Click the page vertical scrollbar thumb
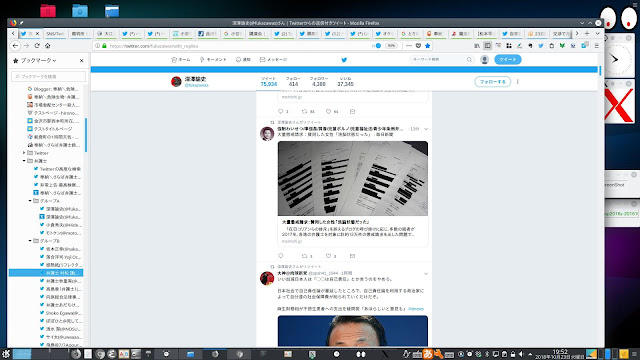Screen dimensions: 640x360 pyautogui.click(x=600, y=71)
